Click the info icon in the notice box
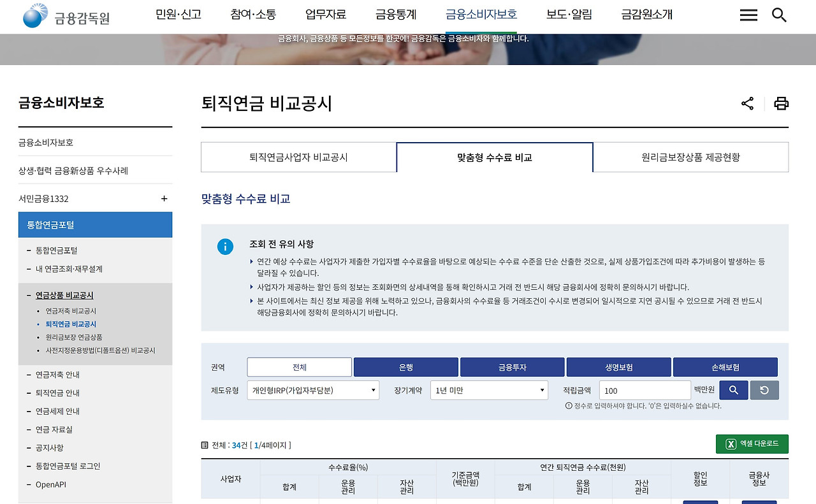 coord(225,247)
